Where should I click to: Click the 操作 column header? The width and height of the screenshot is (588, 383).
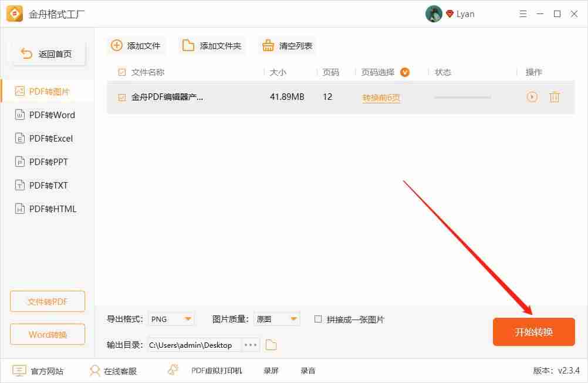tap(533, 72)
